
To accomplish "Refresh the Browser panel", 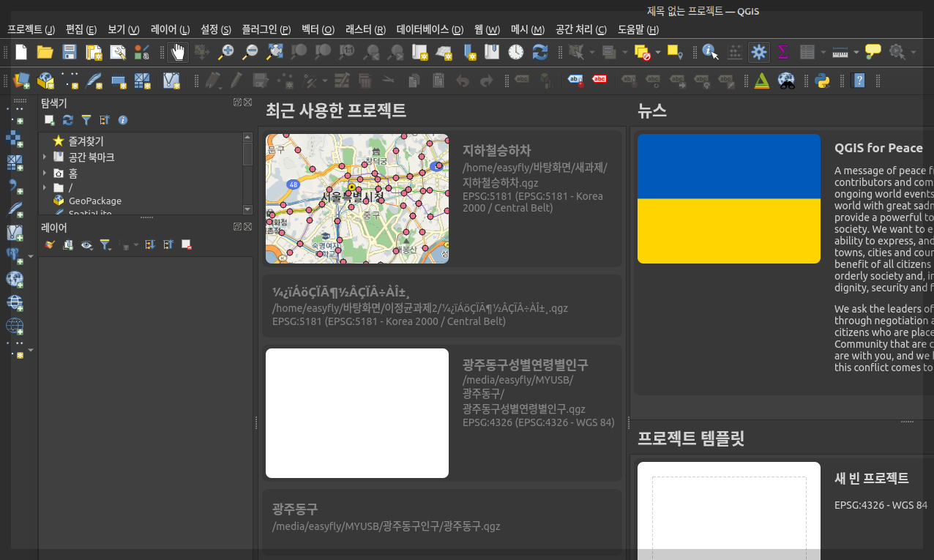I will pos(67,119).
